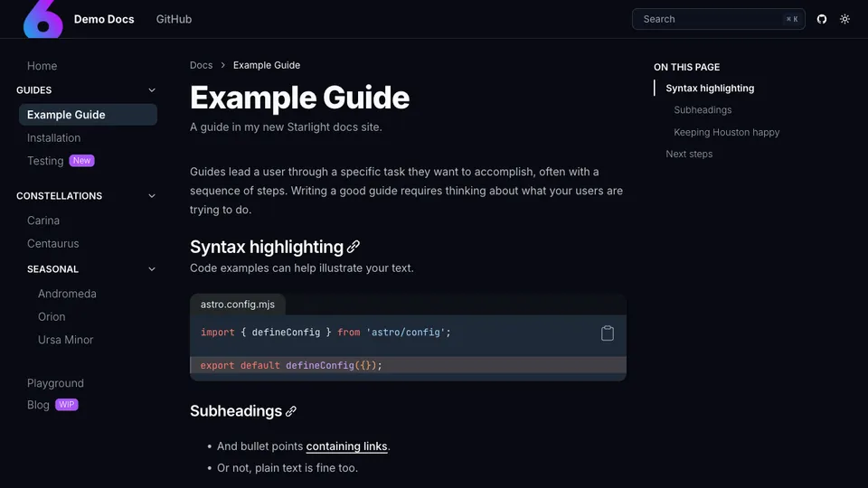
Task: Click anchor link icon beside Syntax highlighting
Action: coord(354,247)
